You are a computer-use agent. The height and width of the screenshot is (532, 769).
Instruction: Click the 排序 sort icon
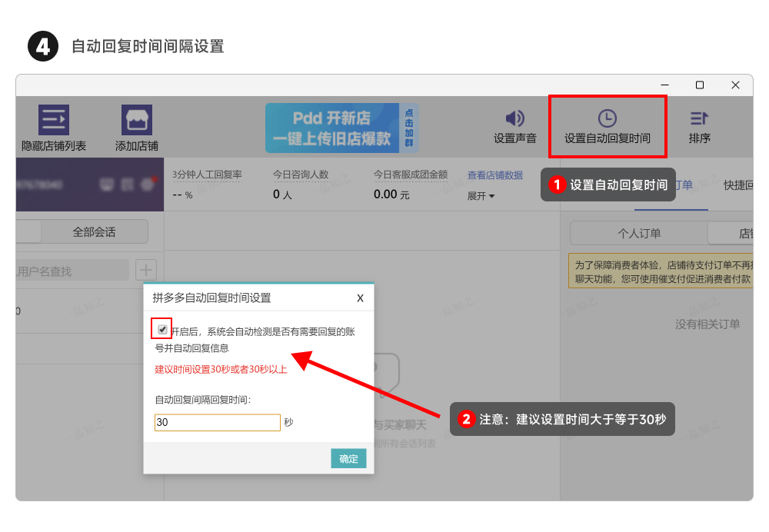[x=699, y=118]
